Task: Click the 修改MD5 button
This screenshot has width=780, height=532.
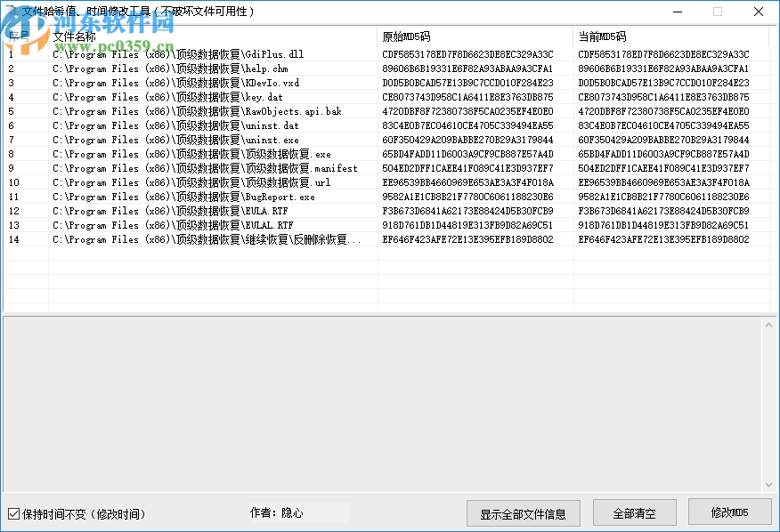Action: tap(731, 512)
